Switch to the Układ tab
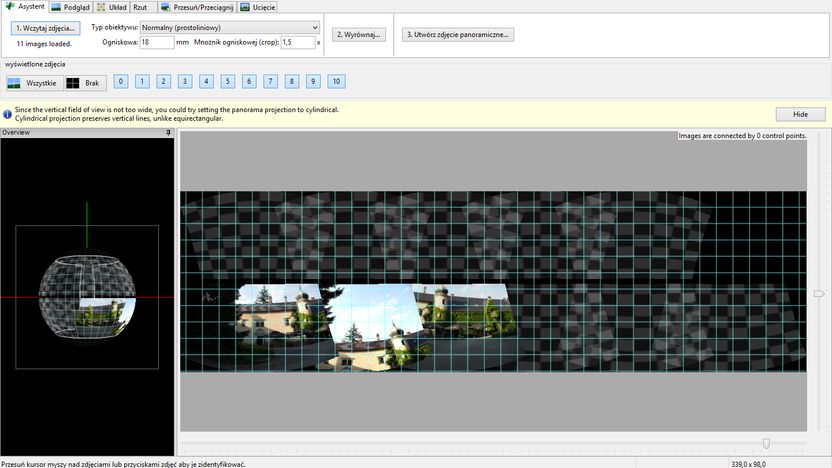 coord(112,7)
